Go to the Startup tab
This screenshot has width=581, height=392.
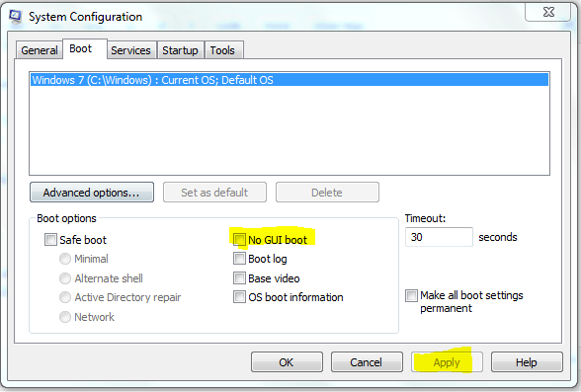tap(180, 50)
